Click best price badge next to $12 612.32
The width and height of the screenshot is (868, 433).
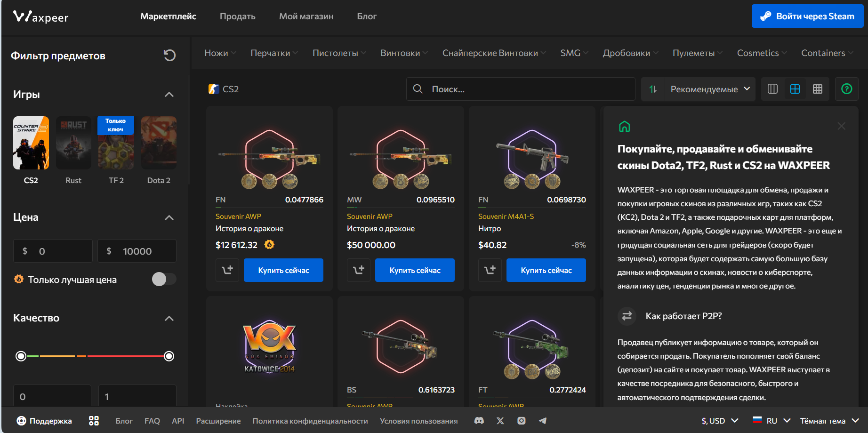(x=269, y=244)
